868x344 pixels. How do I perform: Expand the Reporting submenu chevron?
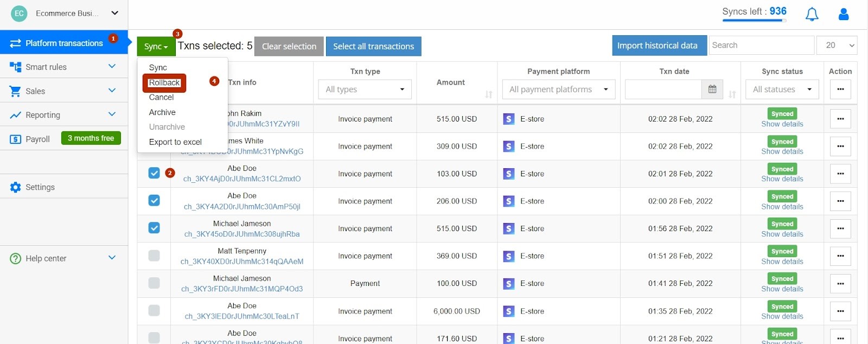(112, 114)
